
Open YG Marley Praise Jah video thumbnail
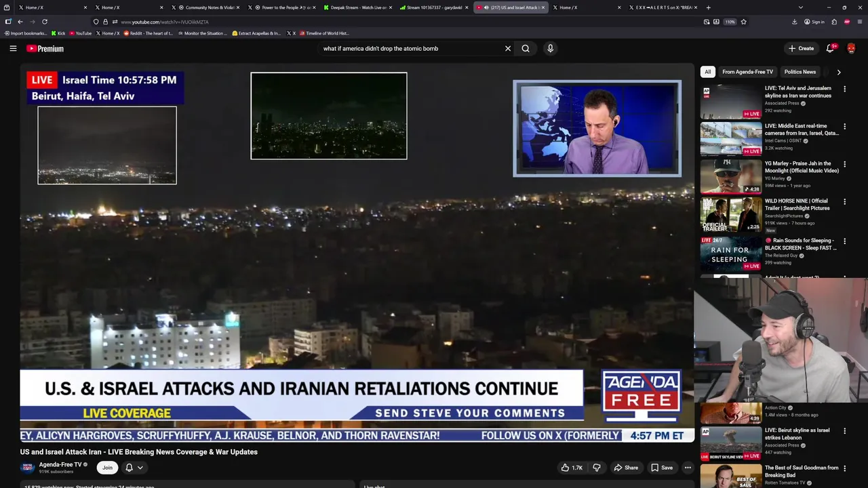pos(730,177)
